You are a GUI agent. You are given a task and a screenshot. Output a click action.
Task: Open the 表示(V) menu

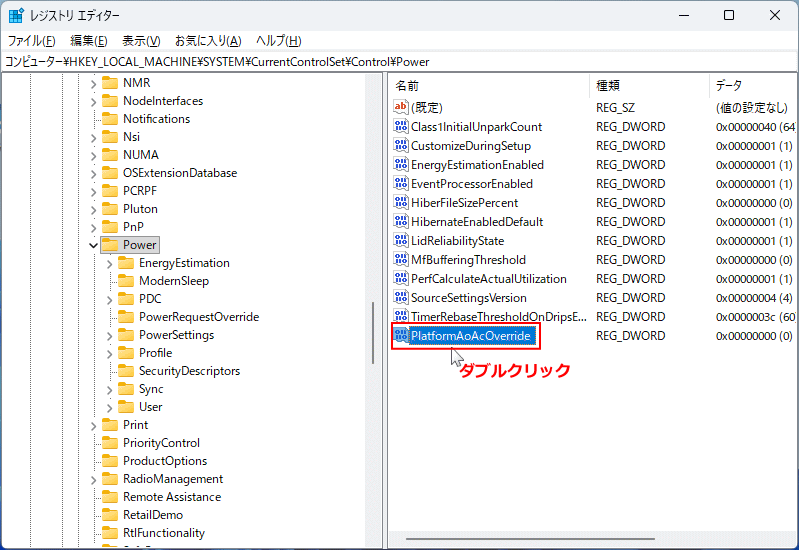click(141, 41)
